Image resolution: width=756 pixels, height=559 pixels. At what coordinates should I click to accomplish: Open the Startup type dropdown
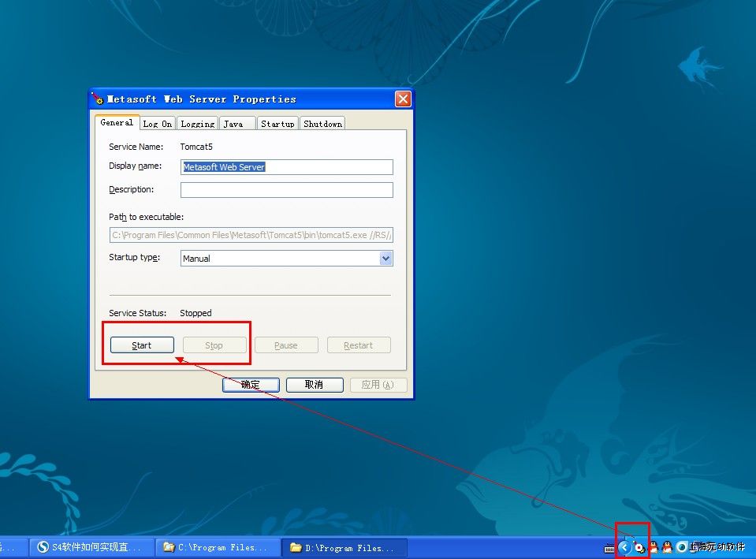tap(385, 259)
